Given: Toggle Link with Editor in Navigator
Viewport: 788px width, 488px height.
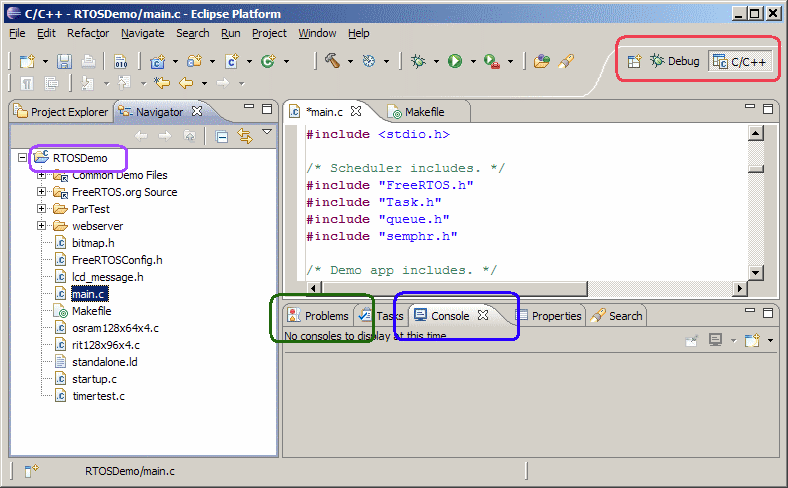Looking at the screenshot, I should coord(245,136).
